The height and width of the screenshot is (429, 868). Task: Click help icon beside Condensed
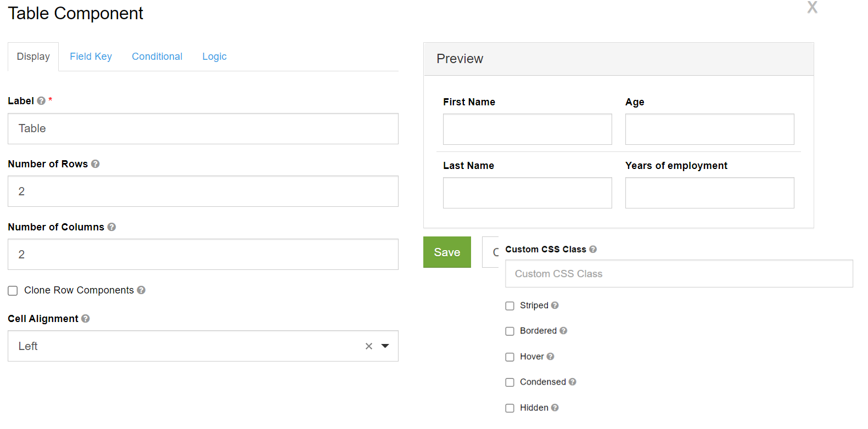pyautogui.click(x=573, y=382)
